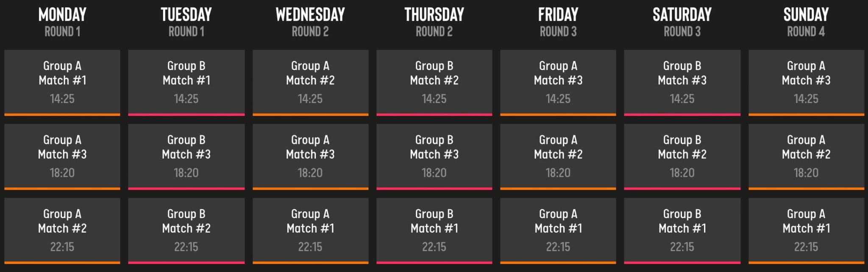Select Tuesday Group B Match #1 at 14:25
Viewport: 868px width, 272px height.
click(x=186, y=83)
